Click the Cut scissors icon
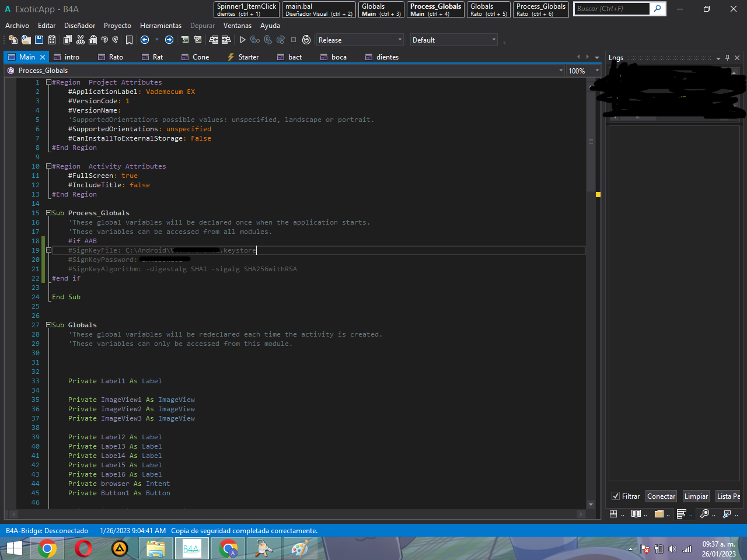 point(81,40)
